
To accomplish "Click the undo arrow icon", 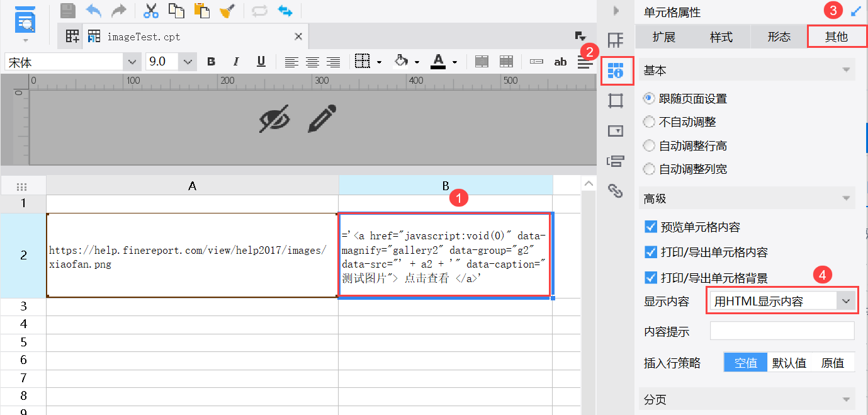I will click(x=93, y=11).
